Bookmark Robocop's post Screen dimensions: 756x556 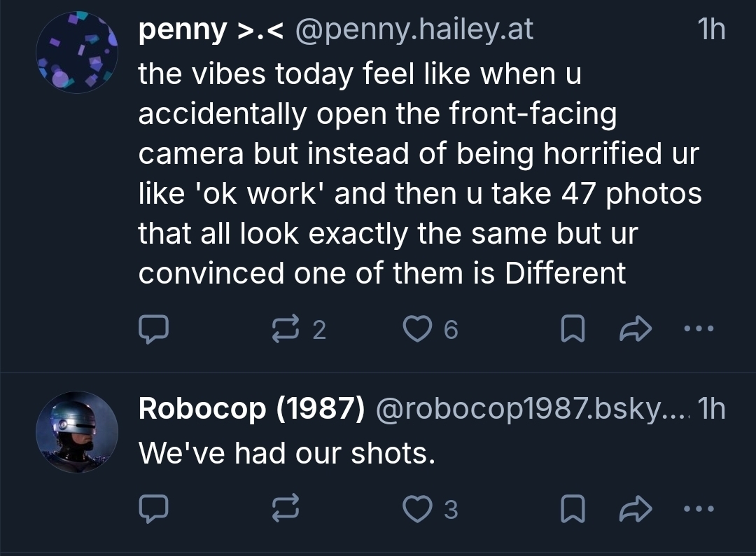coord(573,509)
